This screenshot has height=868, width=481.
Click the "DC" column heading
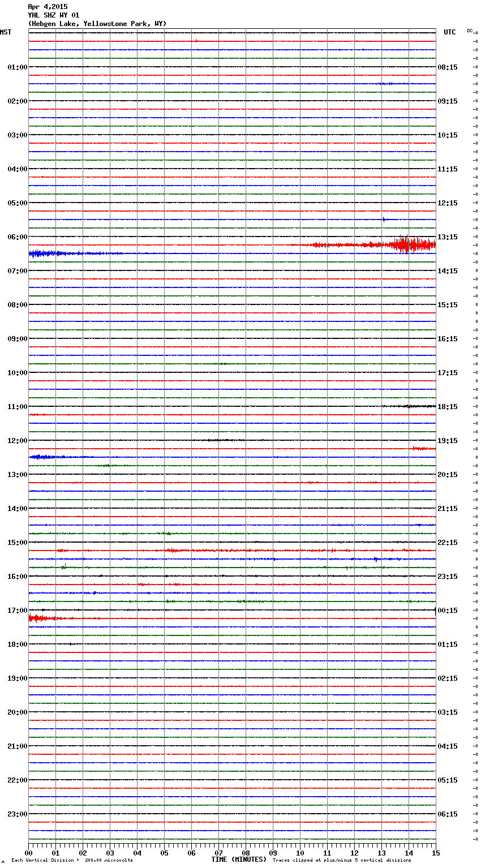[x=470, y=31]
